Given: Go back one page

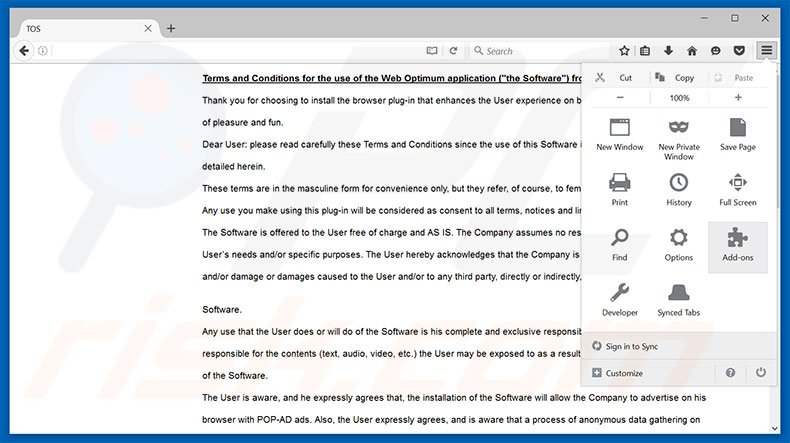Looking at the screenshot, I should pos(24,50).
